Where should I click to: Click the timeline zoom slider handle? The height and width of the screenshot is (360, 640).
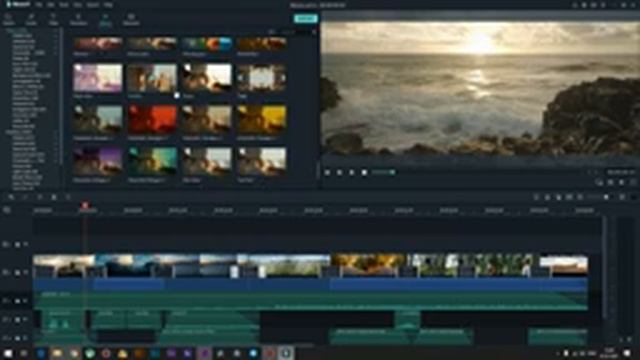click(607, 197)
